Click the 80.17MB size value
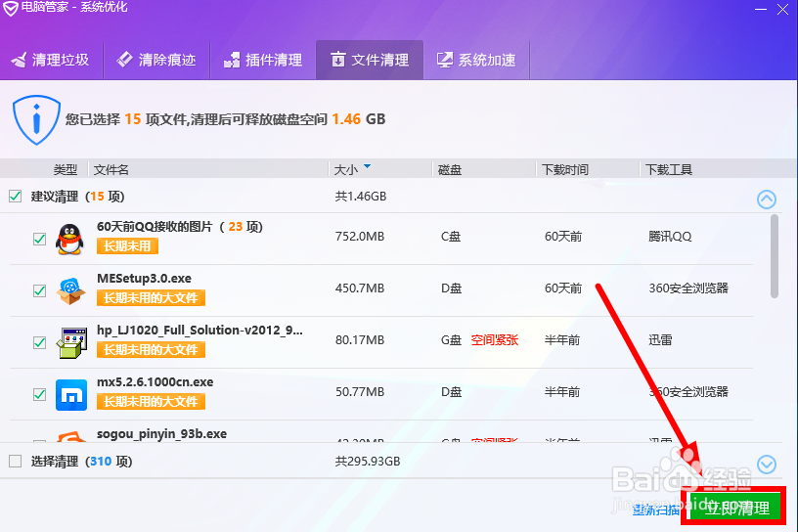This screenshot has width=798, height=532. (359, 340)
